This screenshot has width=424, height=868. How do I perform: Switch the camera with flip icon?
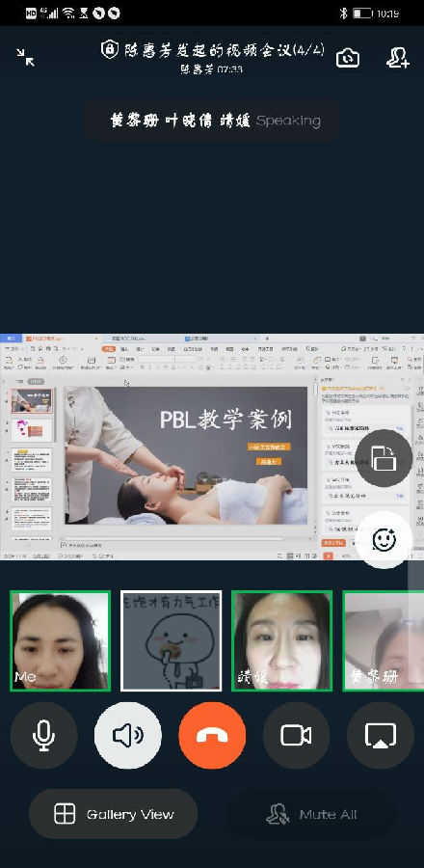(x=348, y=58)
